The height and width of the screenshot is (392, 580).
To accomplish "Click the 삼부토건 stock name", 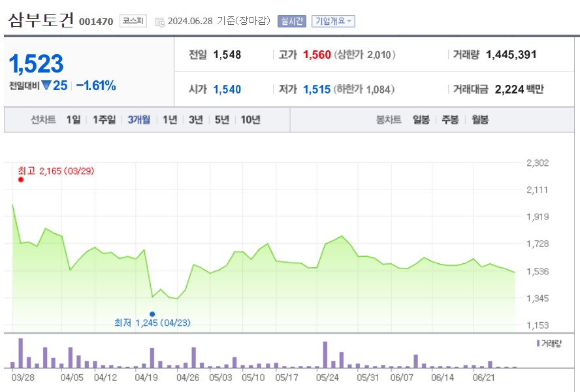I will 40,20.
